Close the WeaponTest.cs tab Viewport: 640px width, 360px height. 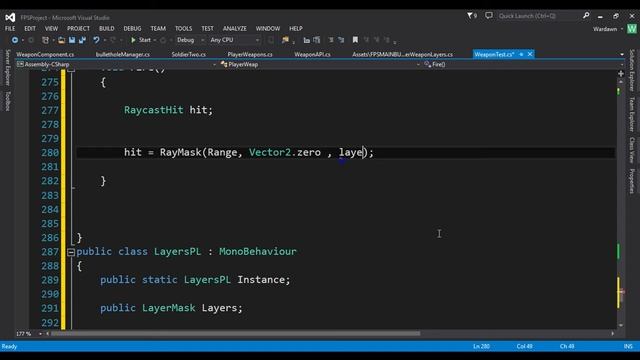tap(530, 54)
